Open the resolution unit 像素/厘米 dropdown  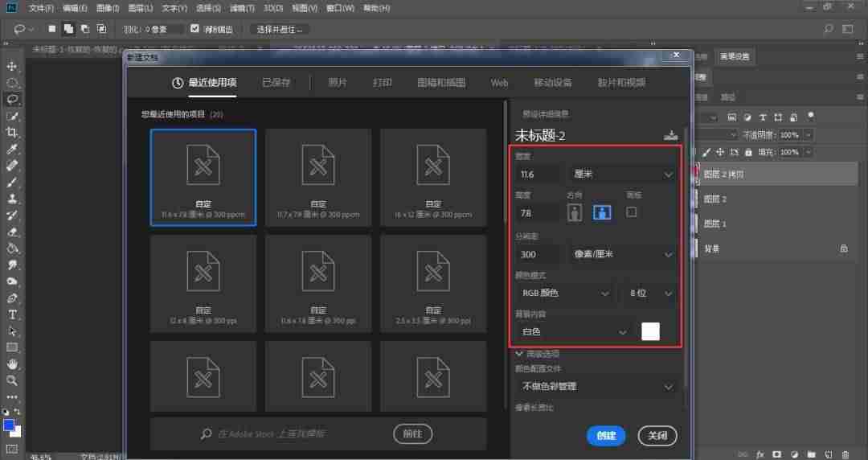click(622, 254)
